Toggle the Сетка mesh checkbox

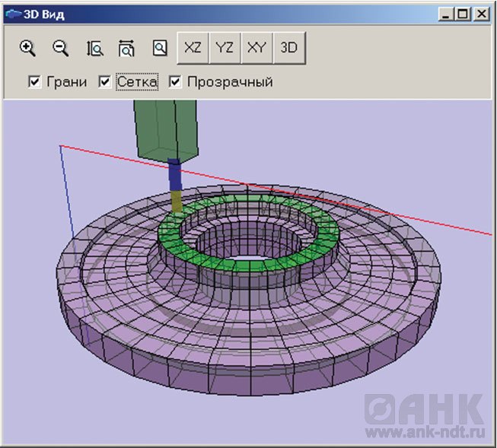pos(105,82)
